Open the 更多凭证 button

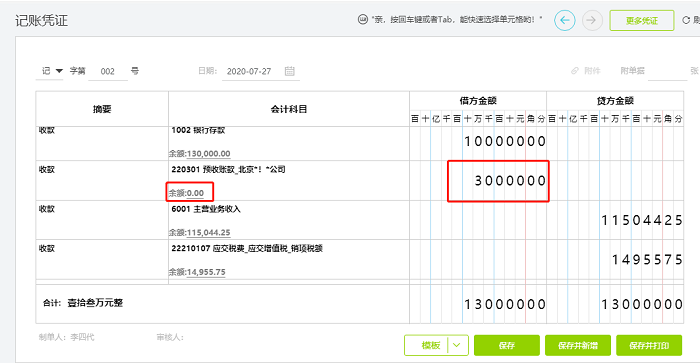[642, 21]
